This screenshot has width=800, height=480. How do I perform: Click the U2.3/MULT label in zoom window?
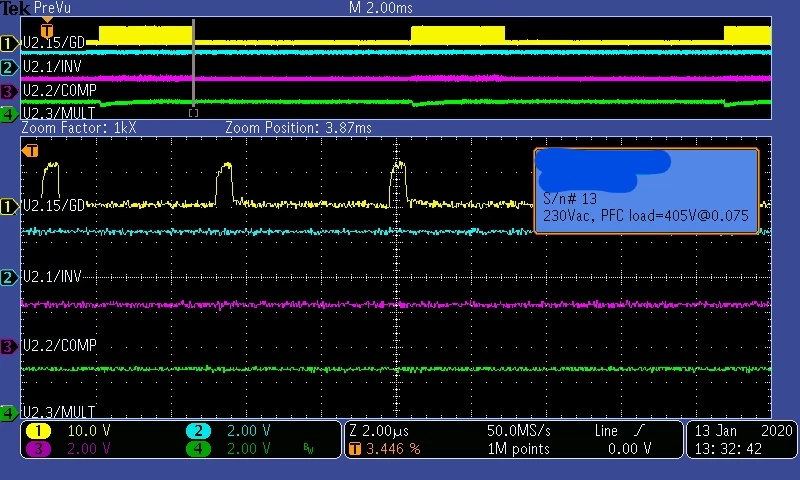click(59, 412)
